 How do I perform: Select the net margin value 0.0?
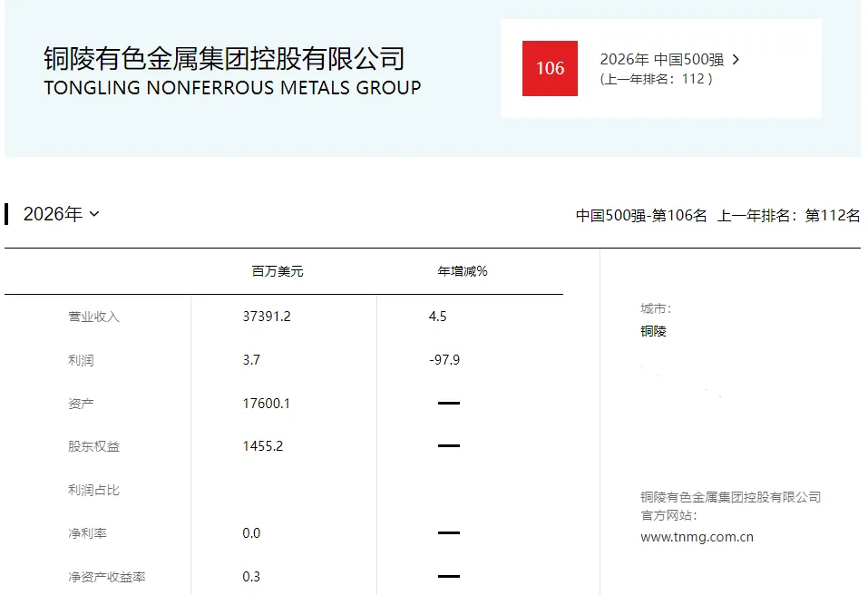(x=251, y=533)
